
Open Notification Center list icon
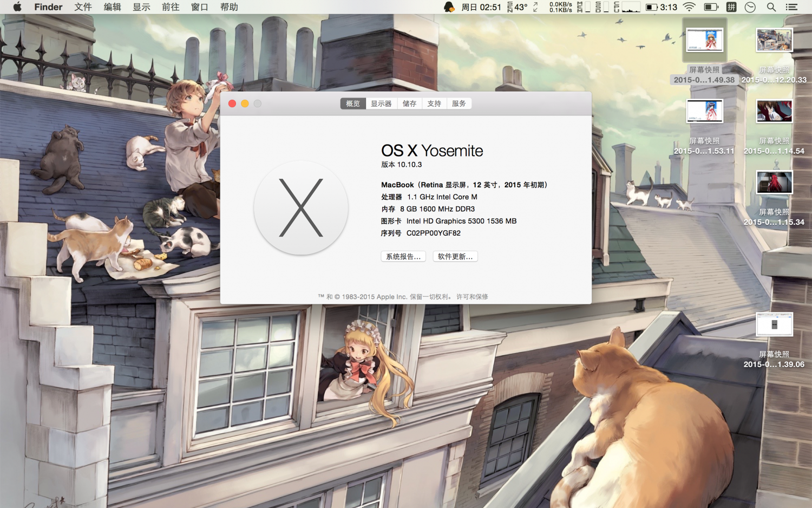click(x=791, y=7)
